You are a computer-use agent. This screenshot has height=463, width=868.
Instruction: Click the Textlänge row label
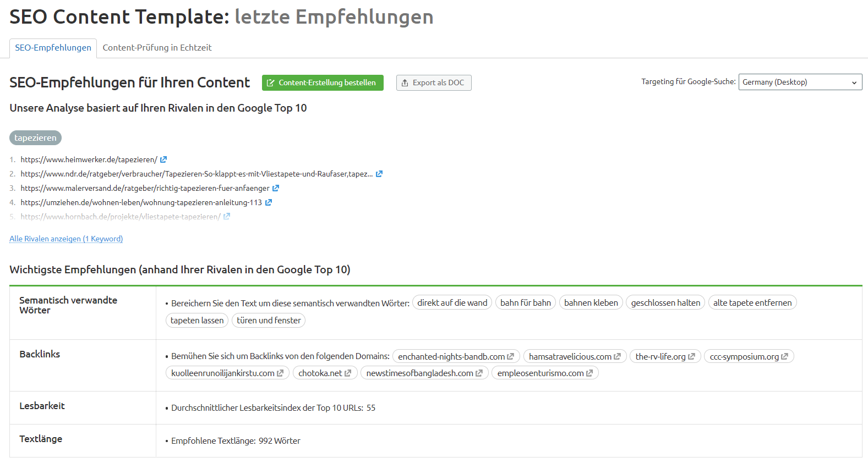tap(41, 439)
